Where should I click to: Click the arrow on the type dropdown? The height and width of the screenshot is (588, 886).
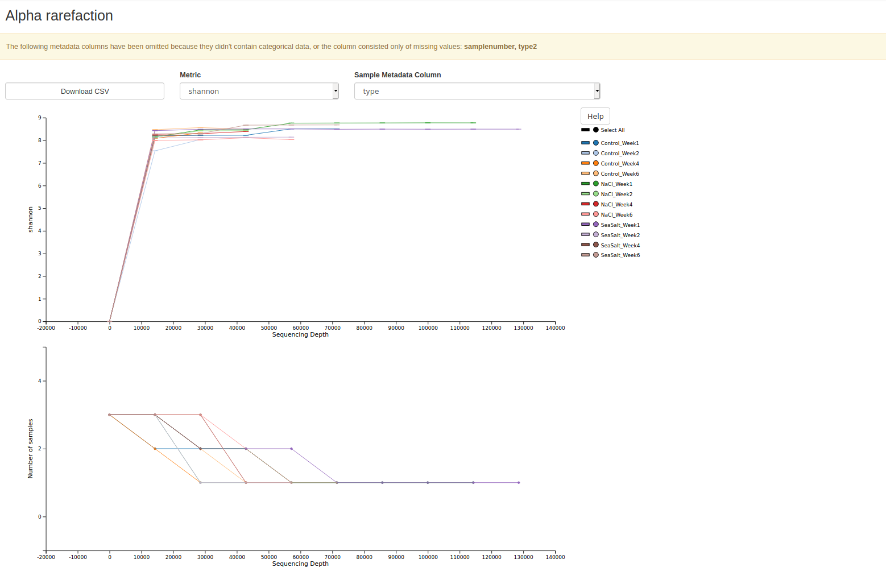coord(597,91)
